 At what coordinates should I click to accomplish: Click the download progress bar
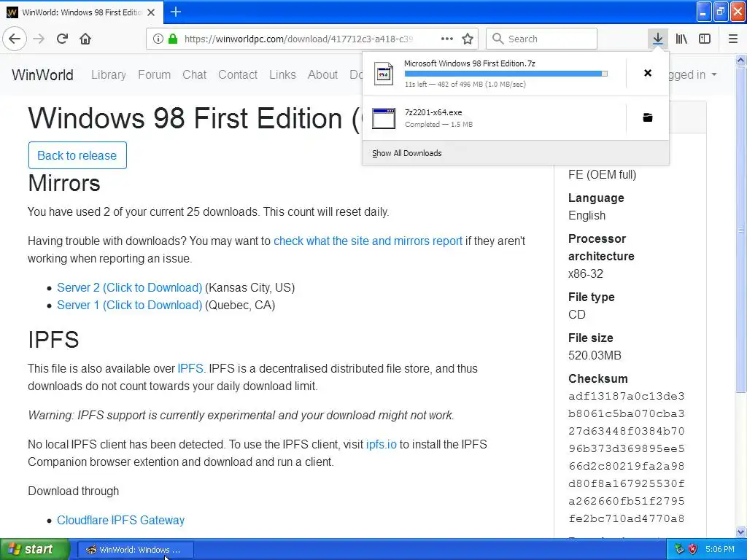[506, 74]
